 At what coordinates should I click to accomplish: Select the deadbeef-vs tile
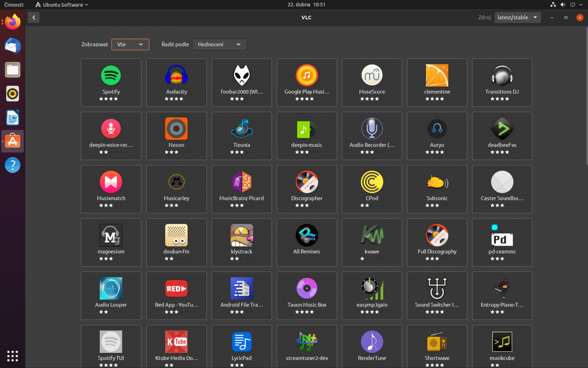coord(502,136)
